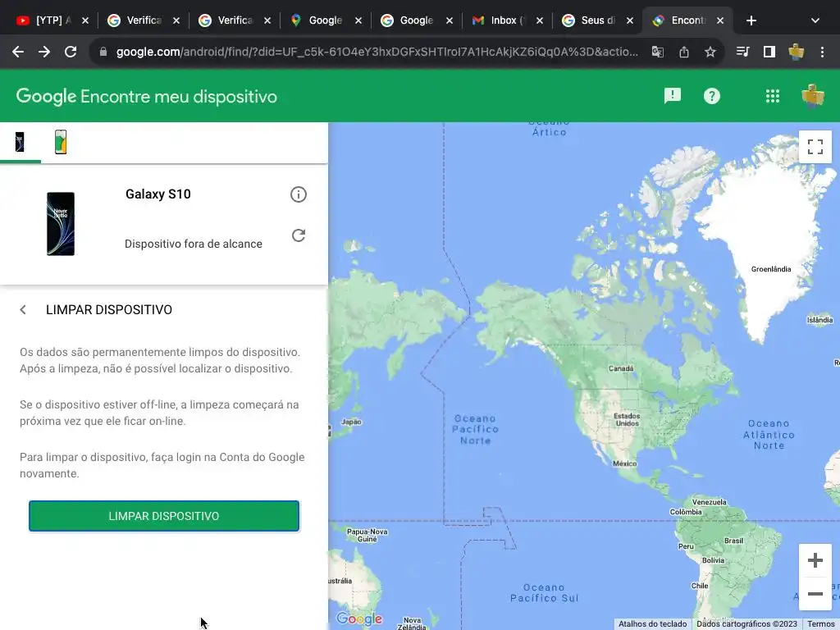Viewport: 840px width, 630px height.
Task: Open Google Translate page icon
Action: [657, 52]
